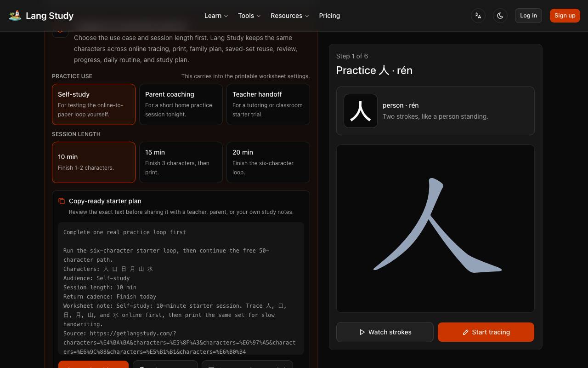Click the Watch strokes button
This screenshot has height=368, width=588.
tap(385, 332)
